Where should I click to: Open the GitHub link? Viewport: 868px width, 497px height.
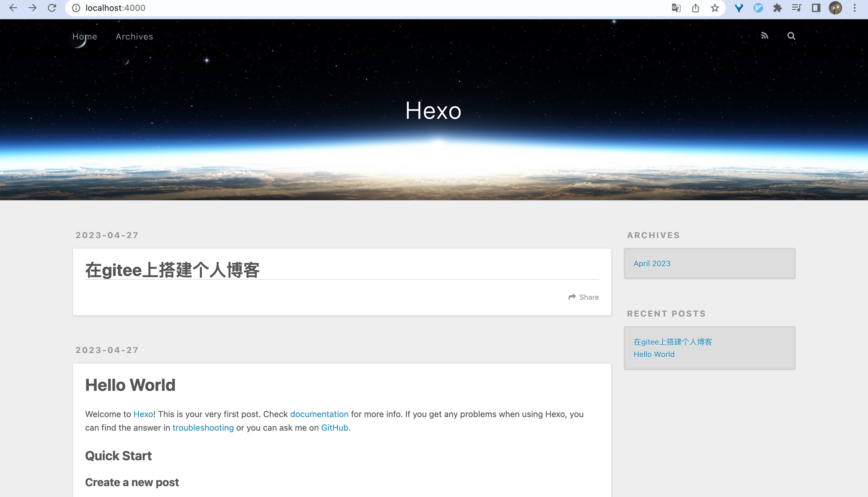pos(335,428)
